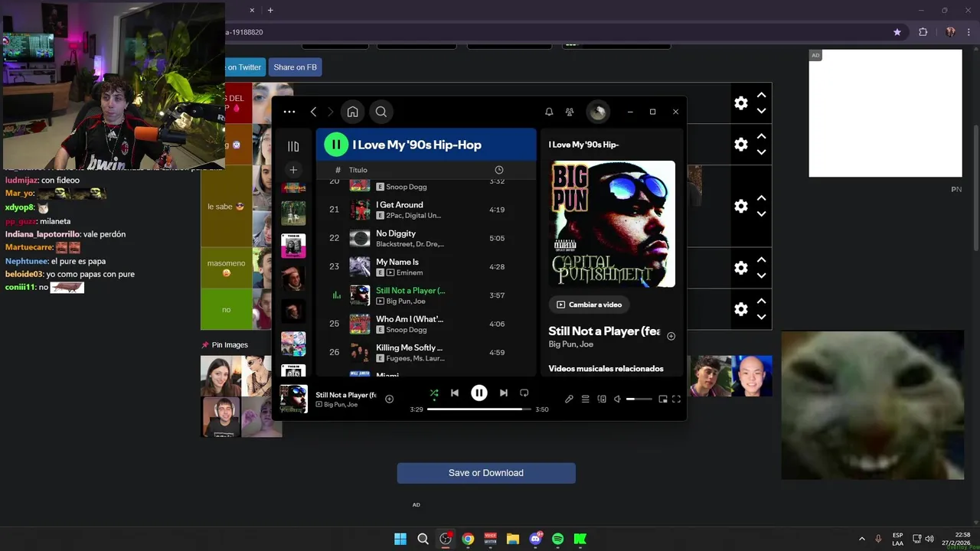Open a new browser tab
Image resolution: width=980 pixels, height=551 pixels.
(x=270, y=10)
